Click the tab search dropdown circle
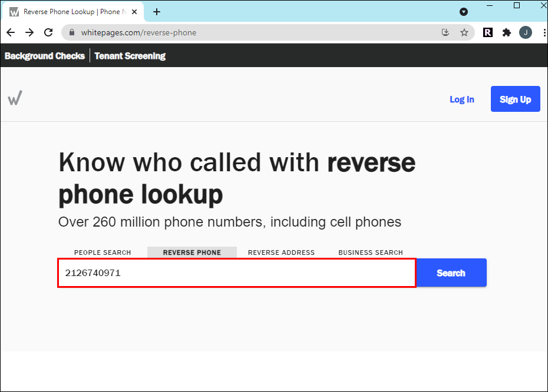Image resolution: width=548 pixels, height=392 pixels. point(464,12)
